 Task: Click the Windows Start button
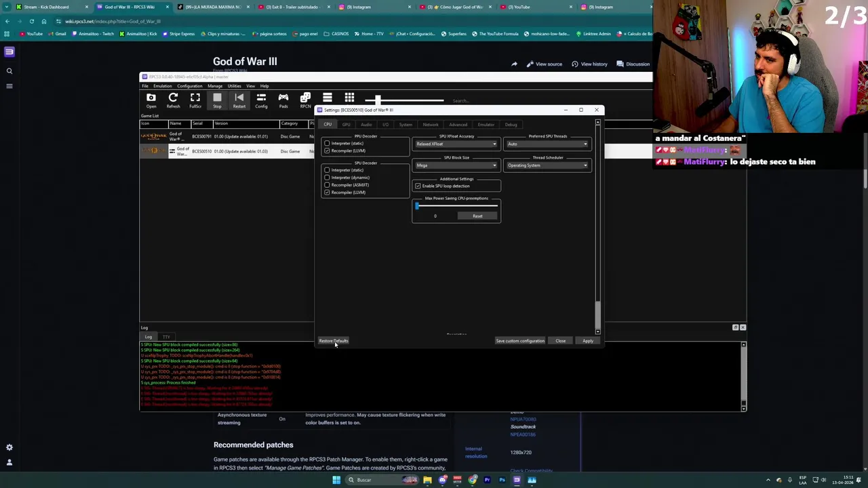click(x=336, y=480)
